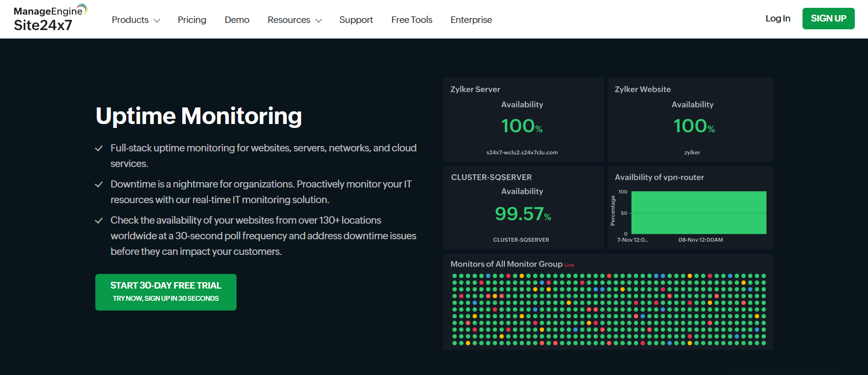Expand the Resources dropdown menu

295,20
